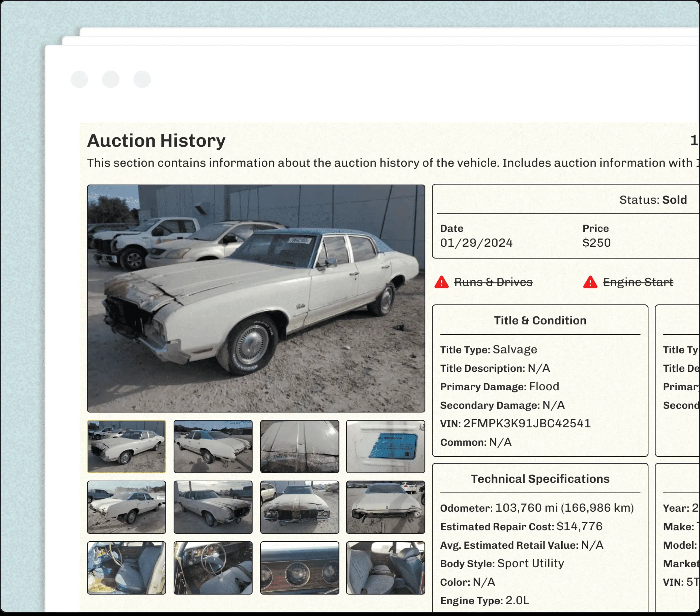Viewport: 700px width, 616px height.
Task: Click the Primary Damage value Flood
Action: pos(544,386)
